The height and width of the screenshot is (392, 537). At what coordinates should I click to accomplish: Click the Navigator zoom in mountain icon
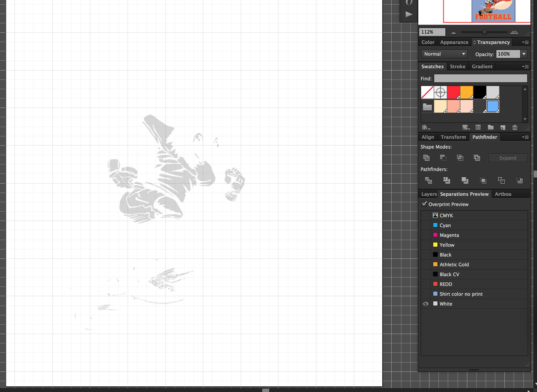[x=514, y=32]
